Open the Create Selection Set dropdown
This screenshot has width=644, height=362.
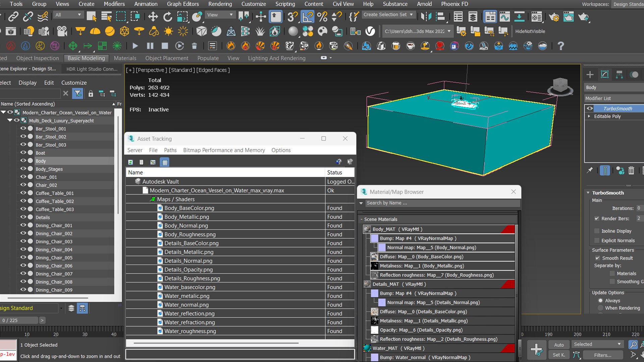coord(411,14)
